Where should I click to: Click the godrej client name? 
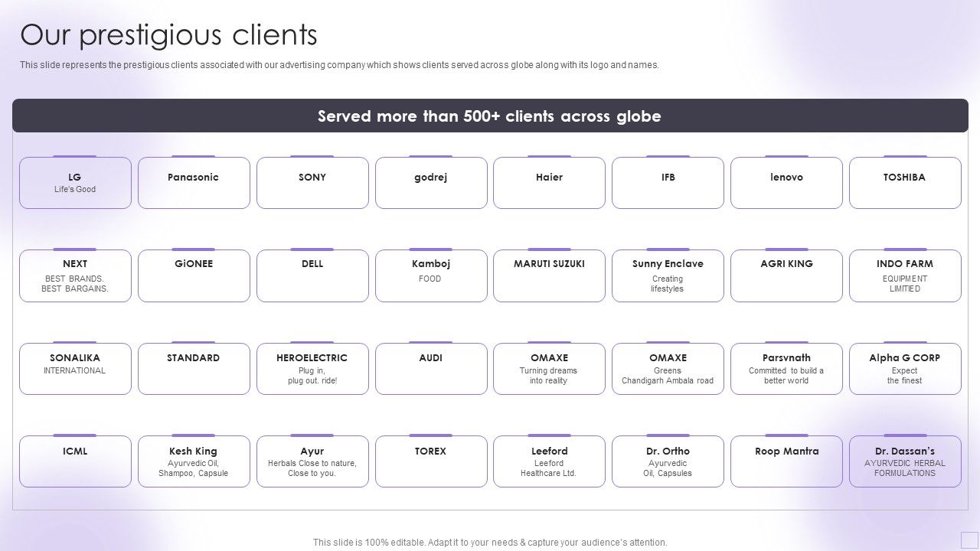click(430, 178)
